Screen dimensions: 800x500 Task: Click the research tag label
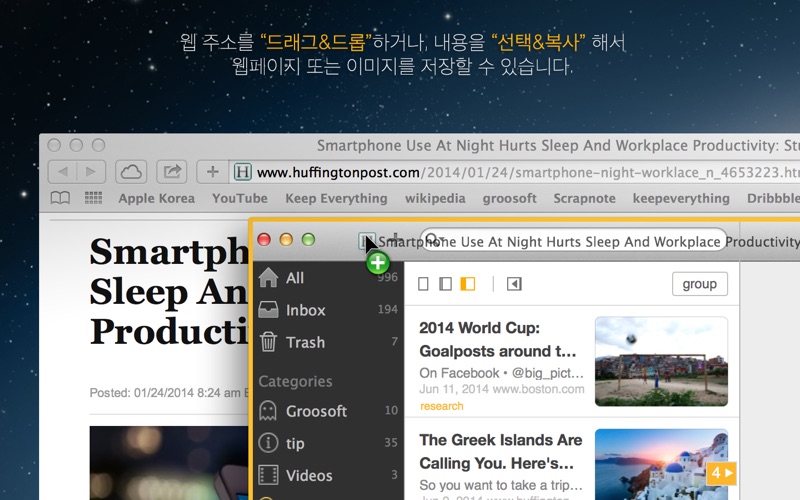click(442, 406)
